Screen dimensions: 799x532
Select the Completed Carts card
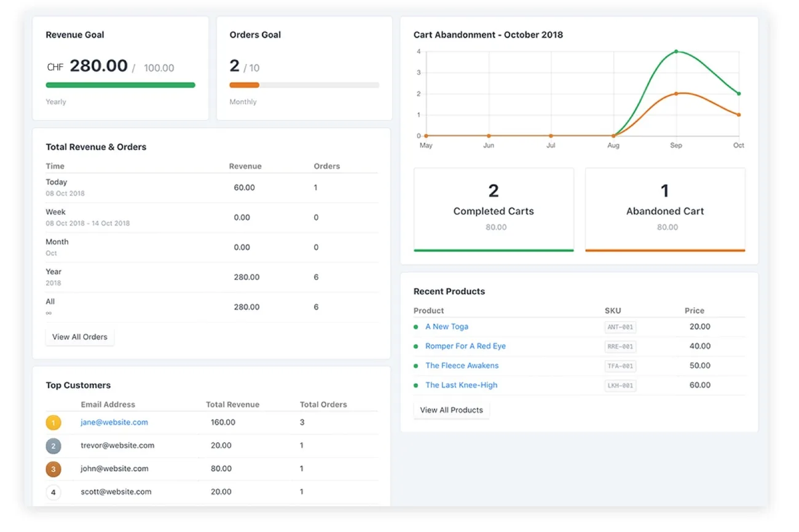click(x=494, y=210)
